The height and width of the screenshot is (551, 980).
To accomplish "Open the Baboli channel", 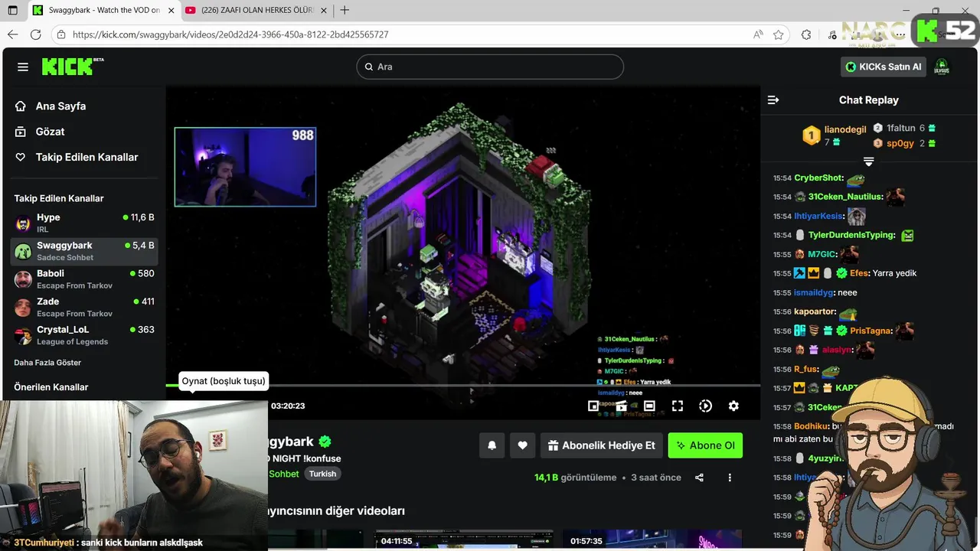I will pyautogui.click(x=84, y=279).
